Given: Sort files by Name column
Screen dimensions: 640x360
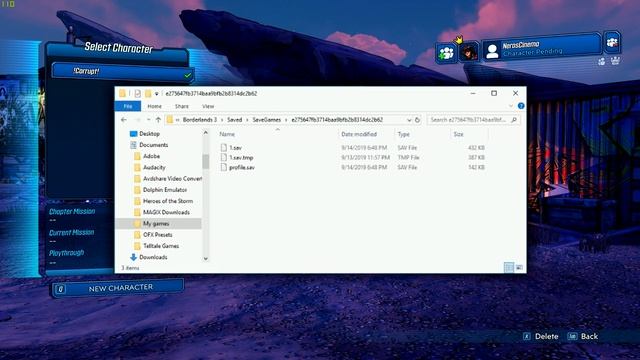Looking at the screenshot, I should [x=227, y=134].
